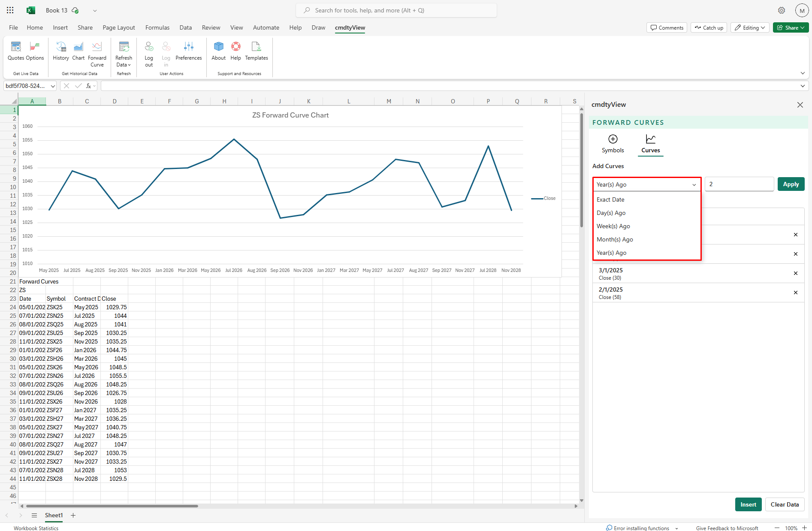The width and height of the screenshot is (812, 531).
Task: Expand the error installing functions chevron
Action: 676,528
